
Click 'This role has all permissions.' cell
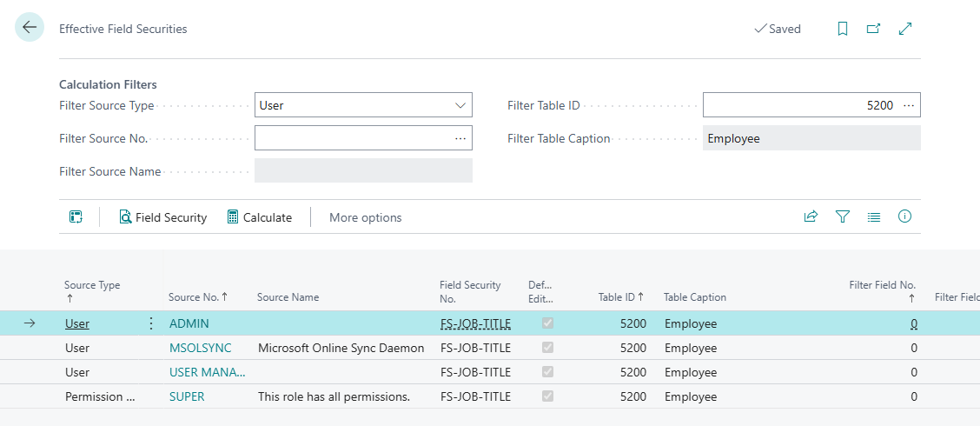[334, 396]
